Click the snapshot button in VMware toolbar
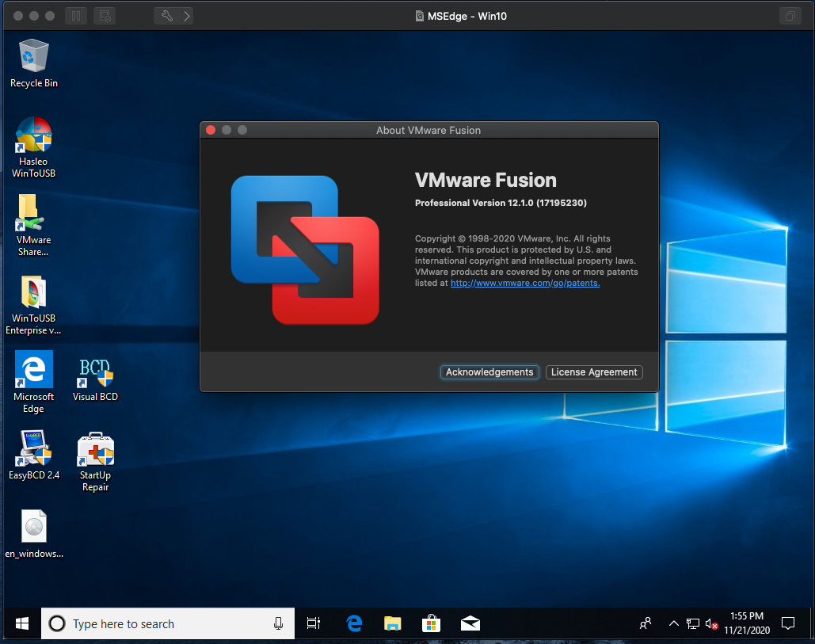 point(105,16)
